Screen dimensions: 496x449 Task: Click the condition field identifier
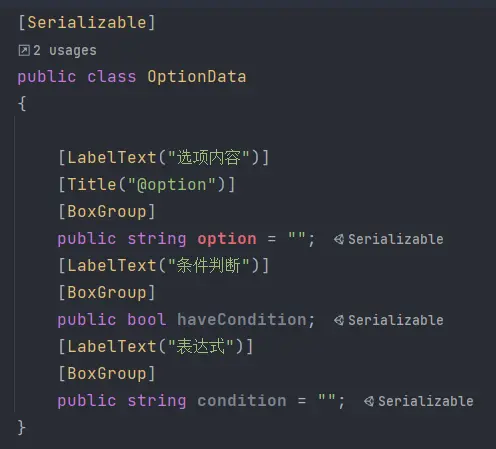tap(242, 401)
